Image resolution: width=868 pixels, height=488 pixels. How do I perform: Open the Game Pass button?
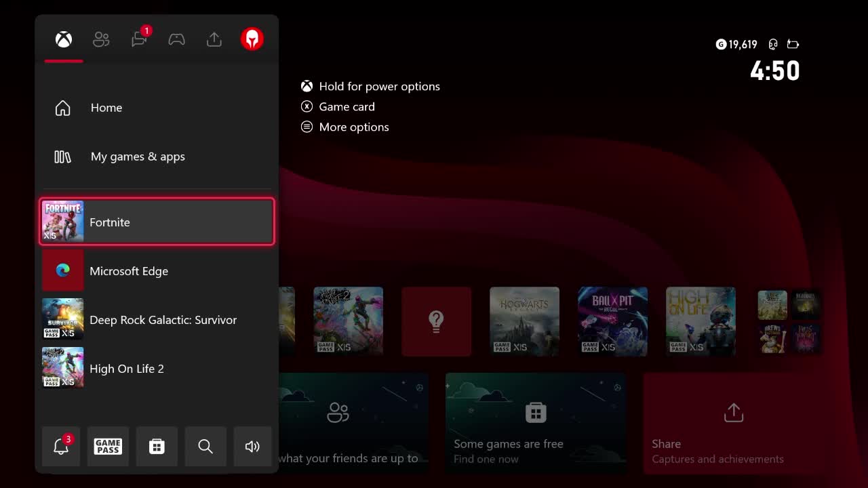tap(108, 446)
